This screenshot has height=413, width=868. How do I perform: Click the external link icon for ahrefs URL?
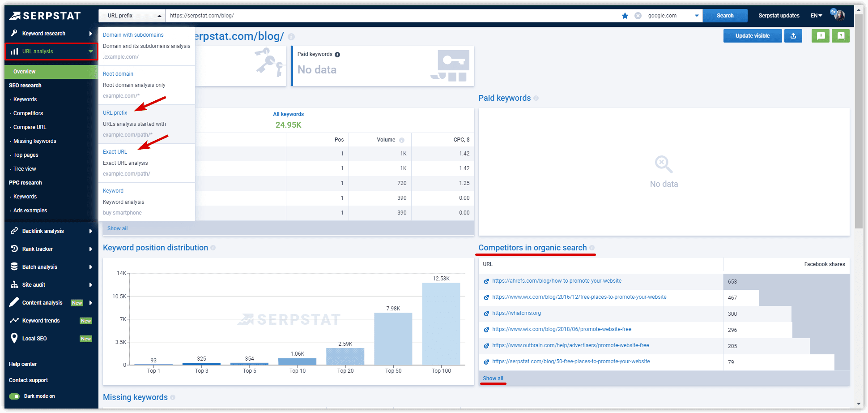(486, 281)
